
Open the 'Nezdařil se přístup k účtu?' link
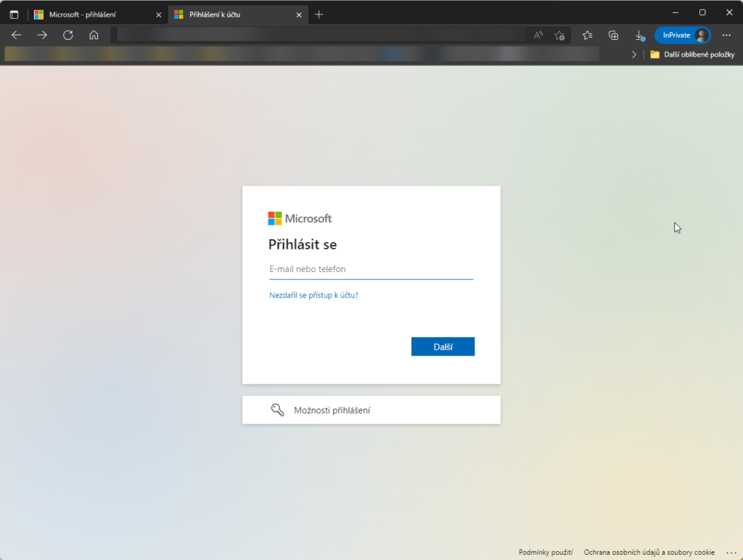[313, 295]
